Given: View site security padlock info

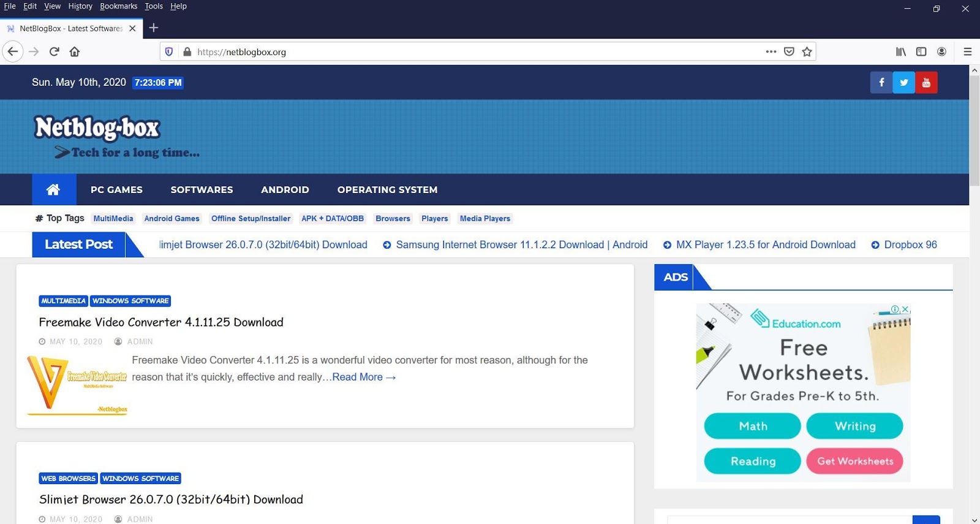Looking at the screenshot, I should (187, 51).
